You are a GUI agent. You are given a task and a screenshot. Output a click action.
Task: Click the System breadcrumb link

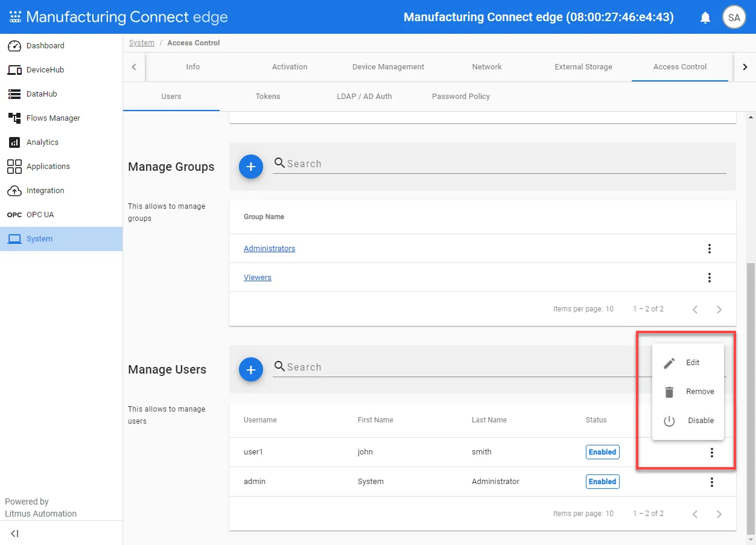point(142,43)
